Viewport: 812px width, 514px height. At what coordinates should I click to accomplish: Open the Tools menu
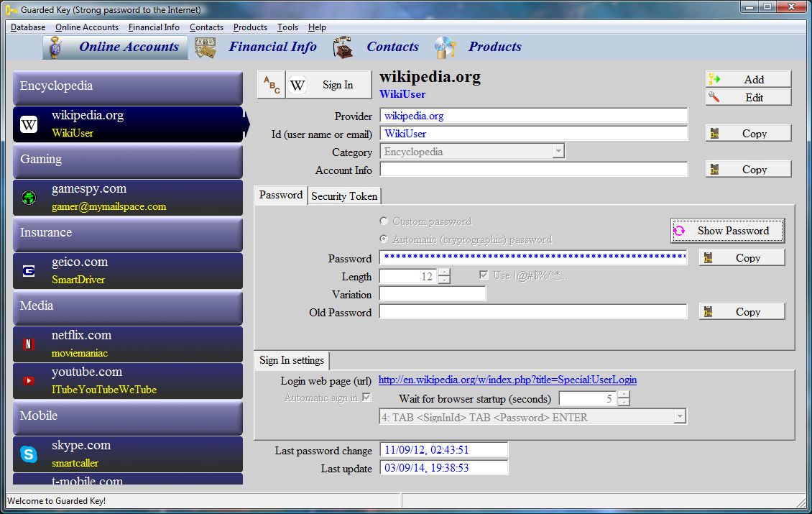pyautogui.click(x=287, y=27)
